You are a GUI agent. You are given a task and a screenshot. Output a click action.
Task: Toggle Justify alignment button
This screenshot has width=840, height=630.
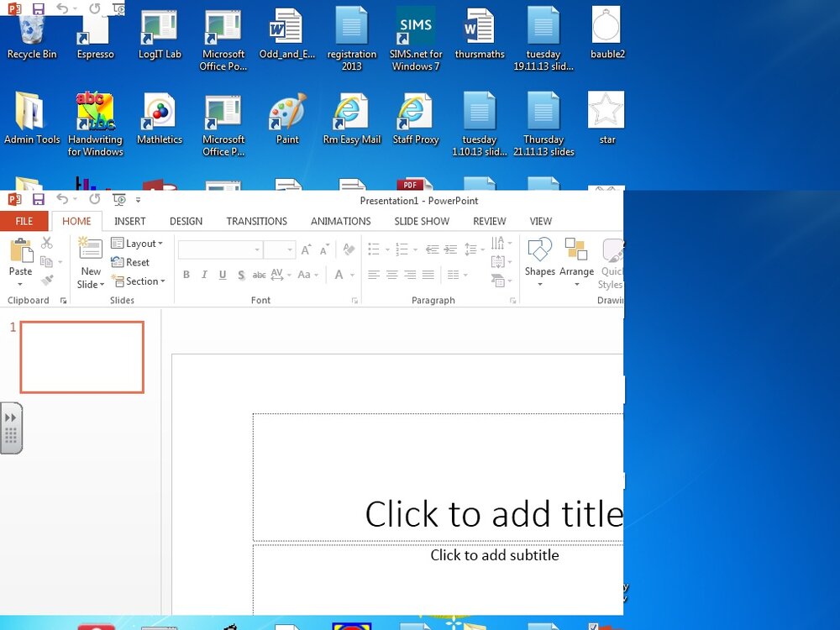pyautogui.click(x=428, y=275)
